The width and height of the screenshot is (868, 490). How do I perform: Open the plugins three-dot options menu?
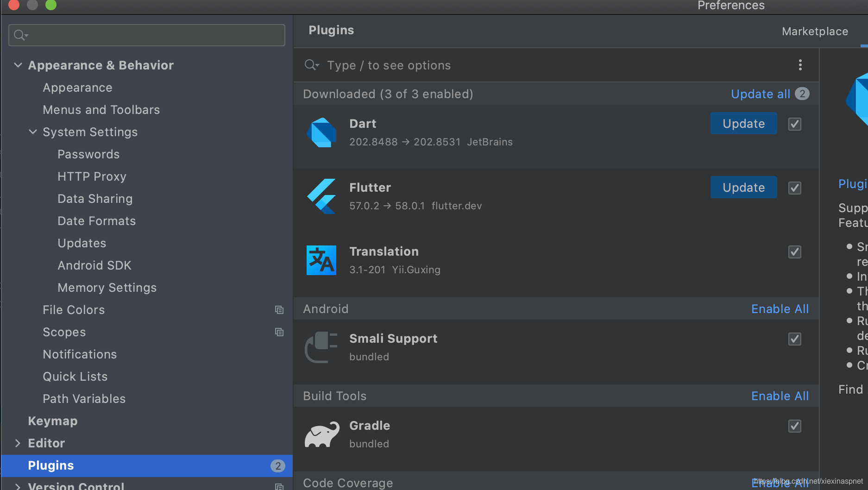(x=800, y=65)
